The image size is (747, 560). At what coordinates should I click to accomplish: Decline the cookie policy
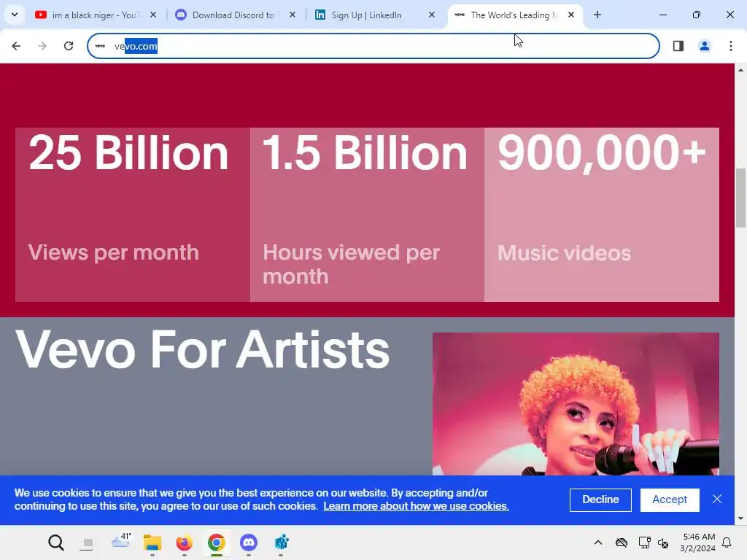[x=600, y=499]
